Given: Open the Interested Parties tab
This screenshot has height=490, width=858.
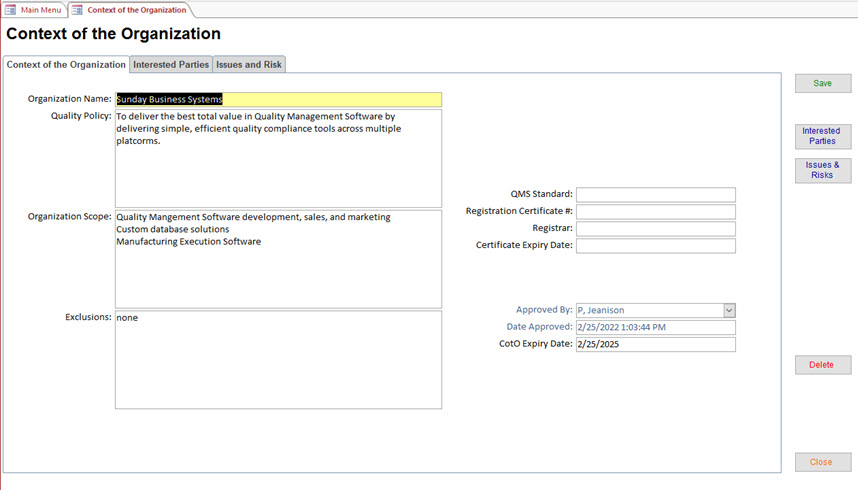Looking at the screenshot, I should point(171,64).
